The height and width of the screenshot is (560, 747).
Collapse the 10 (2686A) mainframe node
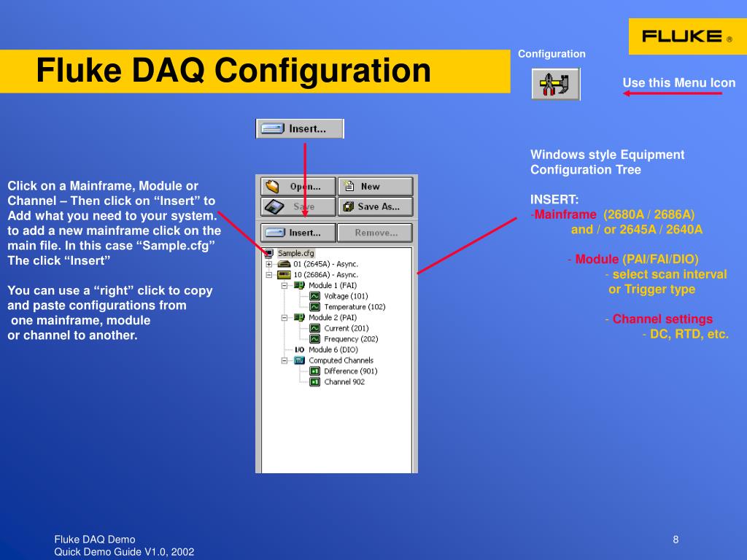268,275
